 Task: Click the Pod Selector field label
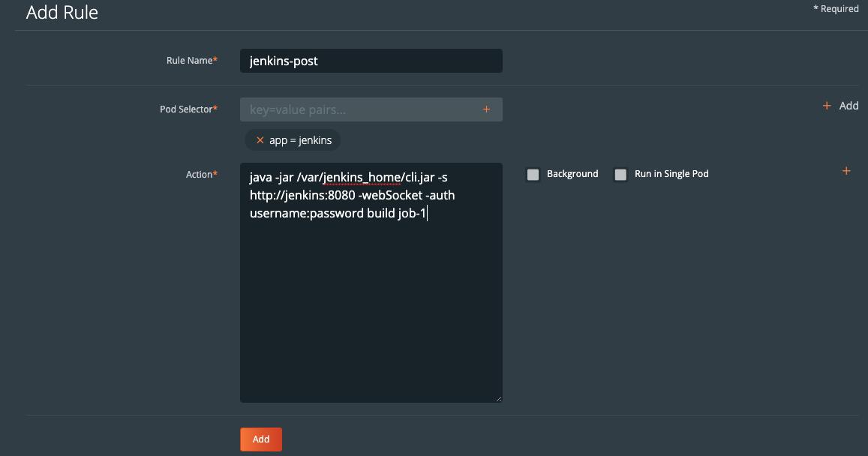[187, 109]
